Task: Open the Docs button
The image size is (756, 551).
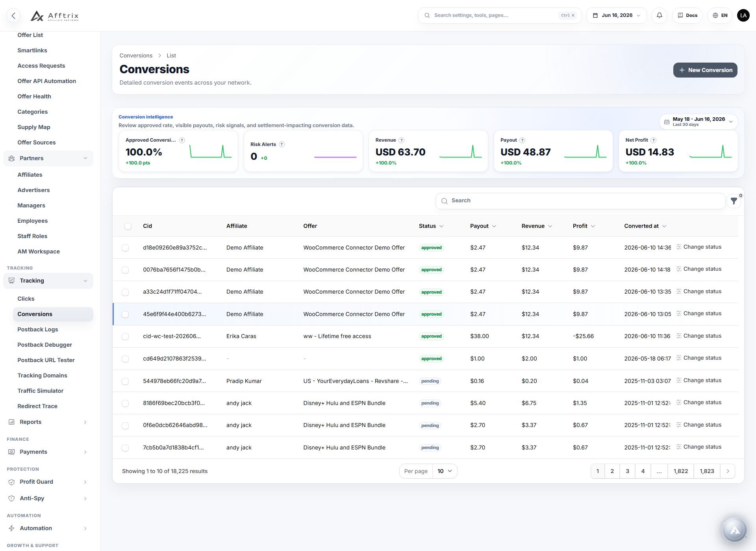Action: click(x=687, y=15)
